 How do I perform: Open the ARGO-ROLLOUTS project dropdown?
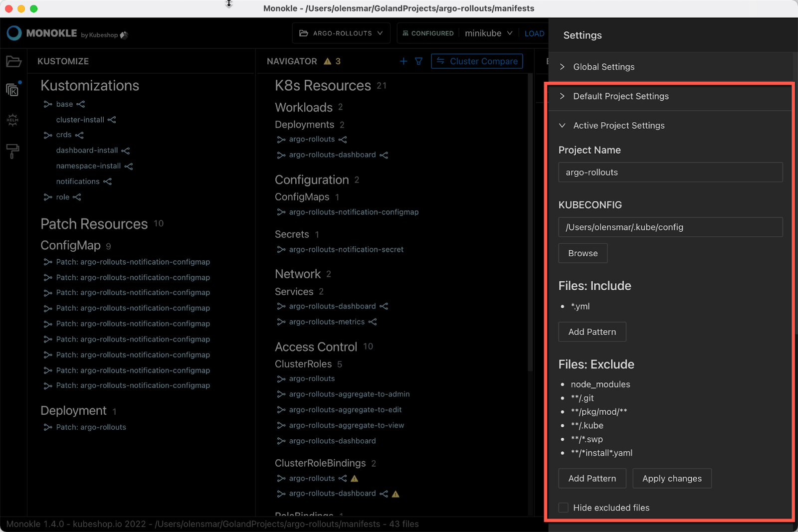(x=341, y=33)
